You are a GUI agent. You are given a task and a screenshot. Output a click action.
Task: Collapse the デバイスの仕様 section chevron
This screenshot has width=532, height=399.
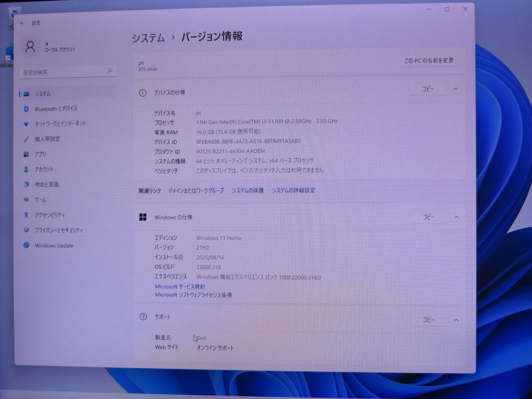pos(455,89)
